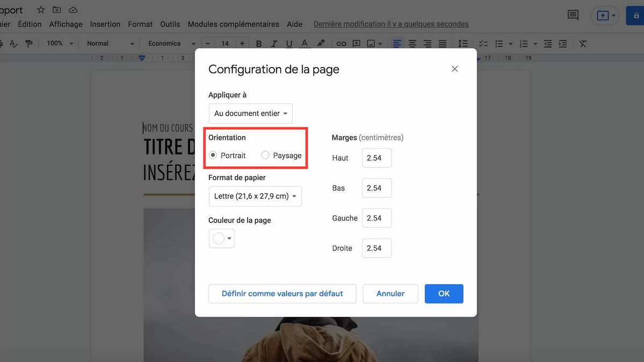Clear formatting with the Tx icon

tap(583, 43)
